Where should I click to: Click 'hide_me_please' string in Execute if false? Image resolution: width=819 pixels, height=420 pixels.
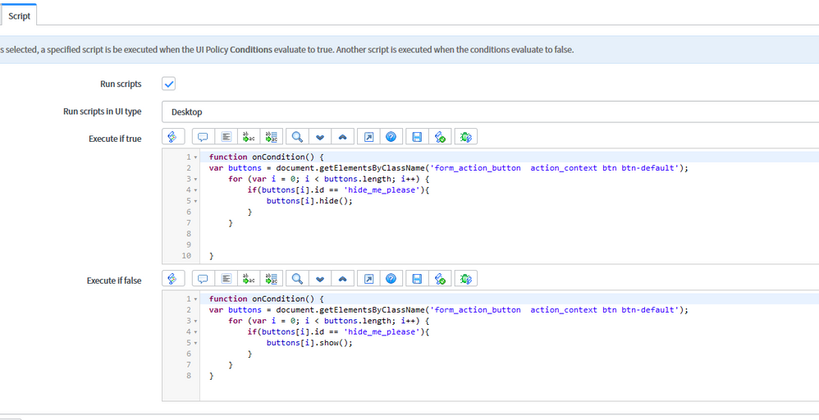point(381,332)
